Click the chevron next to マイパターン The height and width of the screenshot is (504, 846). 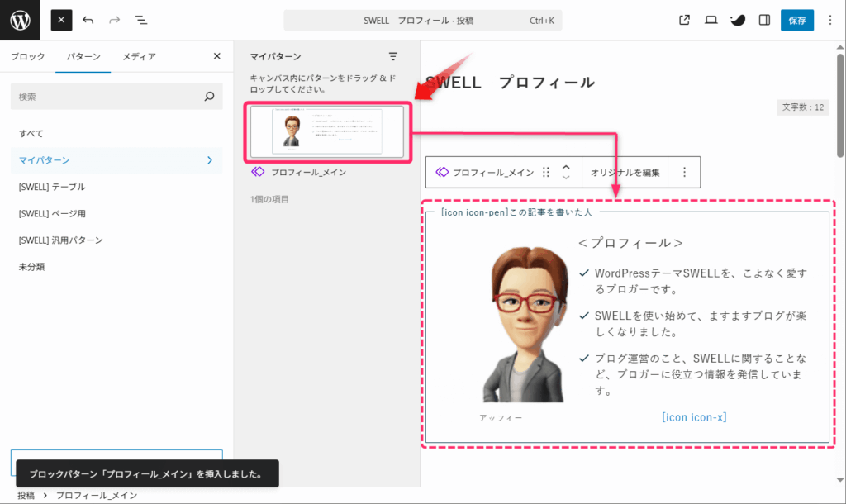click(x=210, y=160)
